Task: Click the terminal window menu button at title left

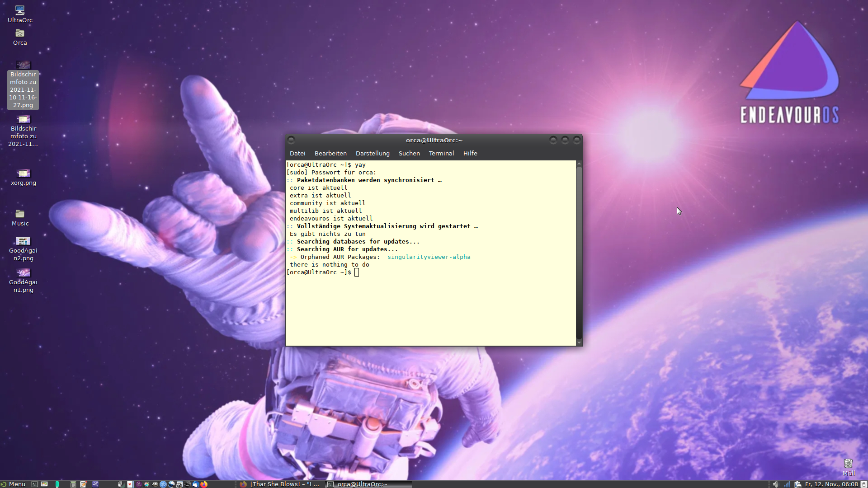Action: (x=291, y=140)
